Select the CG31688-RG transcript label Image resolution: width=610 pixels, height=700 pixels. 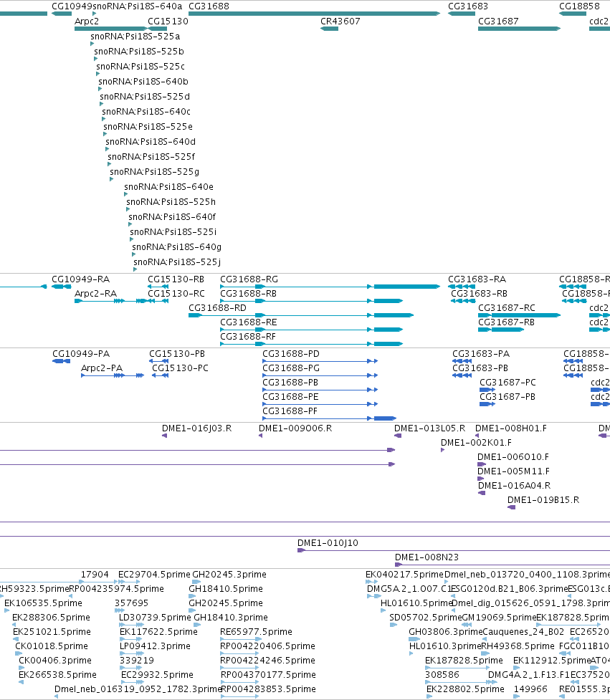249,279
